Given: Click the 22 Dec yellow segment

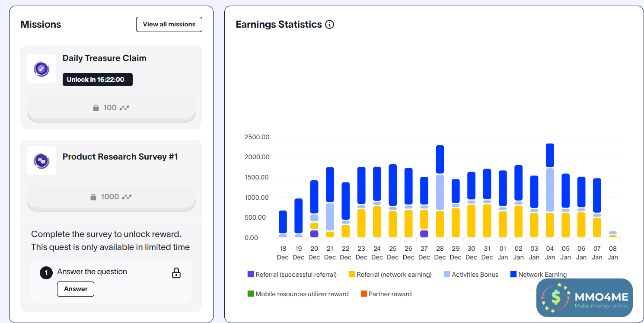Looking at the screenshot, I should tap(346, 231).
